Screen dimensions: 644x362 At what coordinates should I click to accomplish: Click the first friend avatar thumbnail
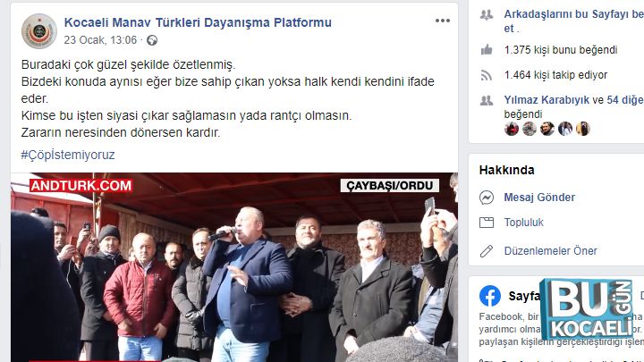pyautogui.click(x=512, y=129)
